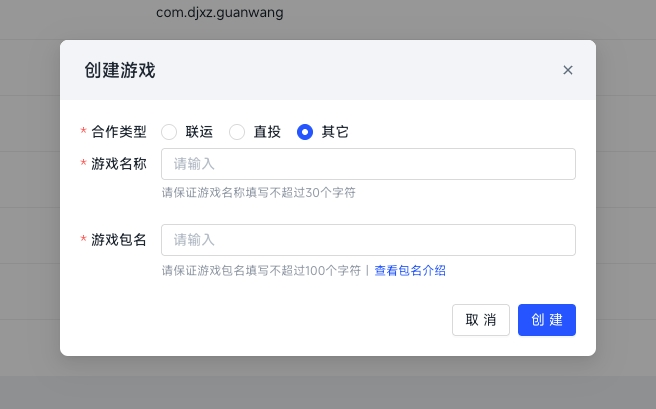
Task: Open the 查看包名介绍 link
Action: [x=410, y=270]
